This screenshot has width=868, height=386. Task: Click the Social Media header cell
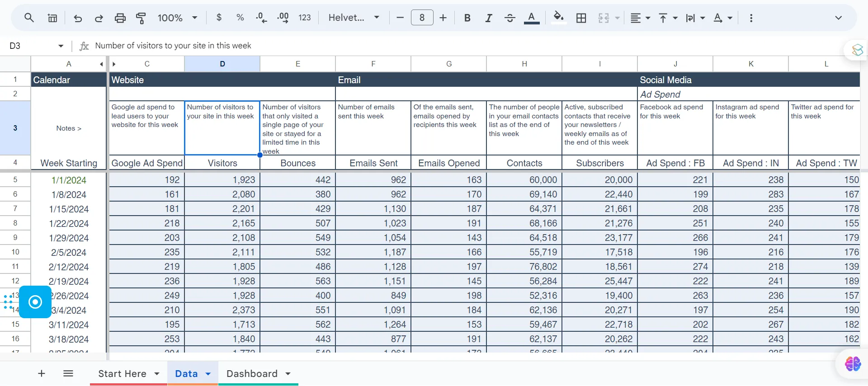click(749, 80)
